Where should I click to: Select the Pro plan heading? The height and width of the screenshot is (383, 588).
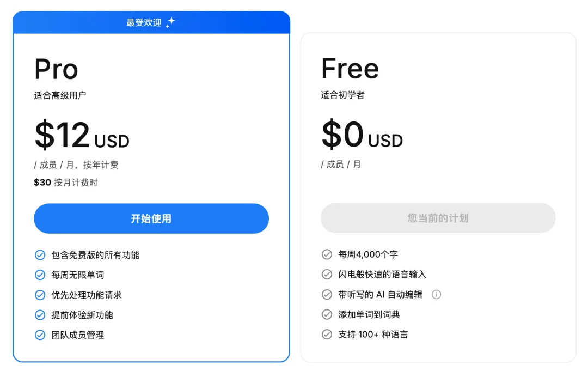pyautogui.click(x=56, y=68)
